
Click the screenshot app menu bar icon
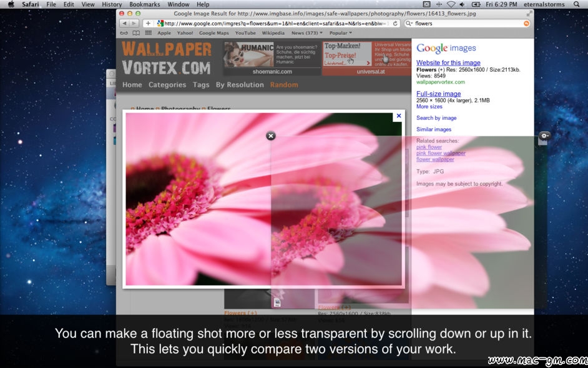point(427,4)
